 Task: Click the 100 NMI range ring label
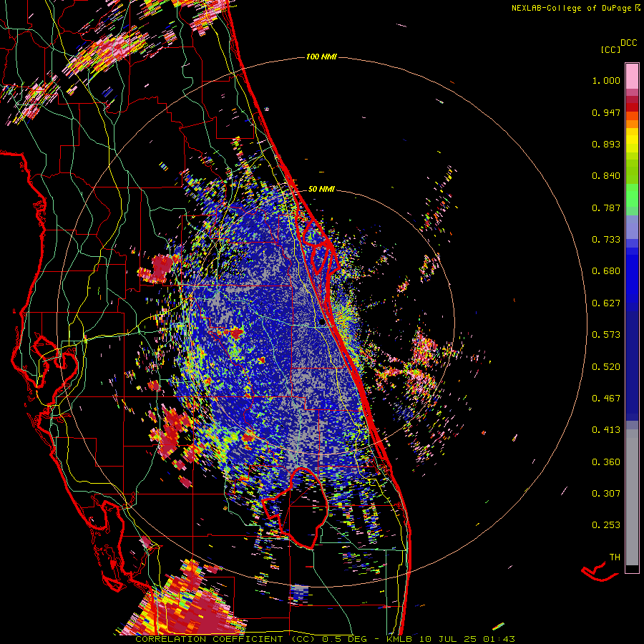[x=321, y=57]
